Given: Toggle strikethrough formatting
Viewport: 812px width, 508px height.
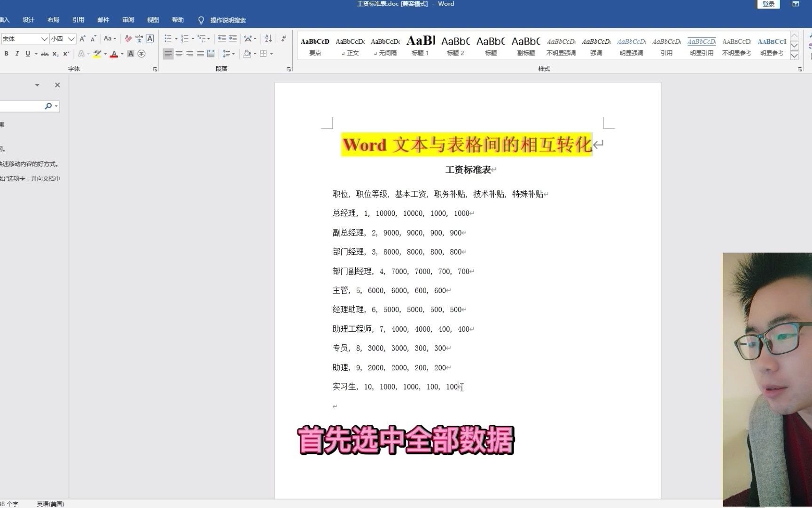Looking at the screenshot, I should [45, 54].
